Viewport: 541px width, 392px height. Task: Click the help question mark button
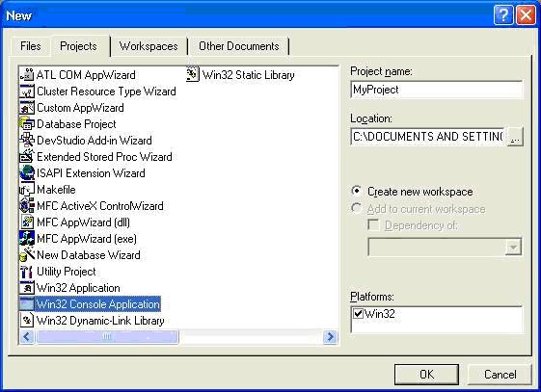coord(503,15)
